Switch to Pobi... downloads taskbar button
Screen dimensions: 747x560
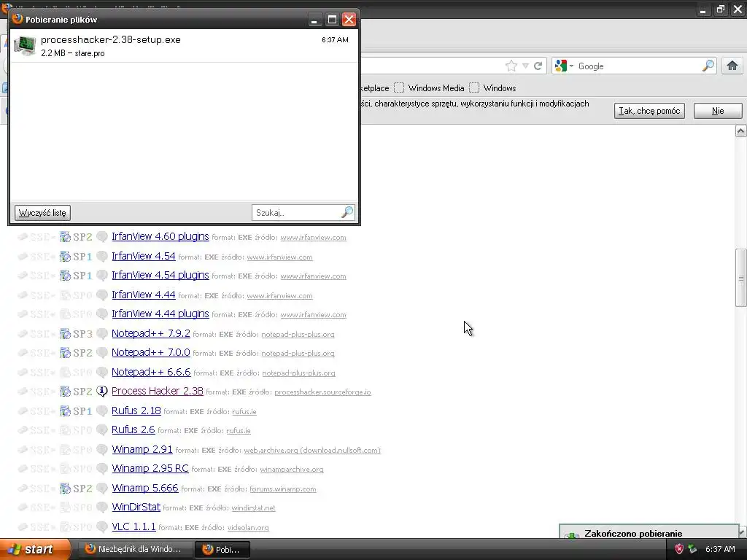[x=222, y=549]
